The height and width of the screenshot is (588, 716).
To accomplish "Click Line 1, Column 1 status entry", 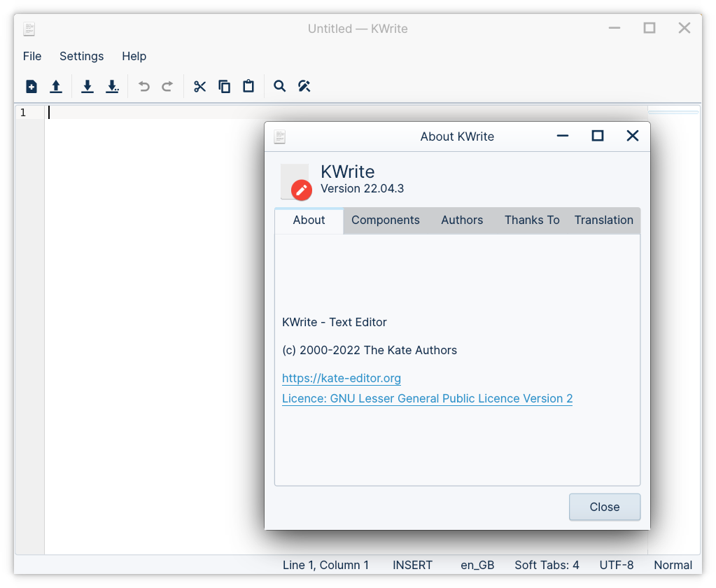I will tap(325, 565).
